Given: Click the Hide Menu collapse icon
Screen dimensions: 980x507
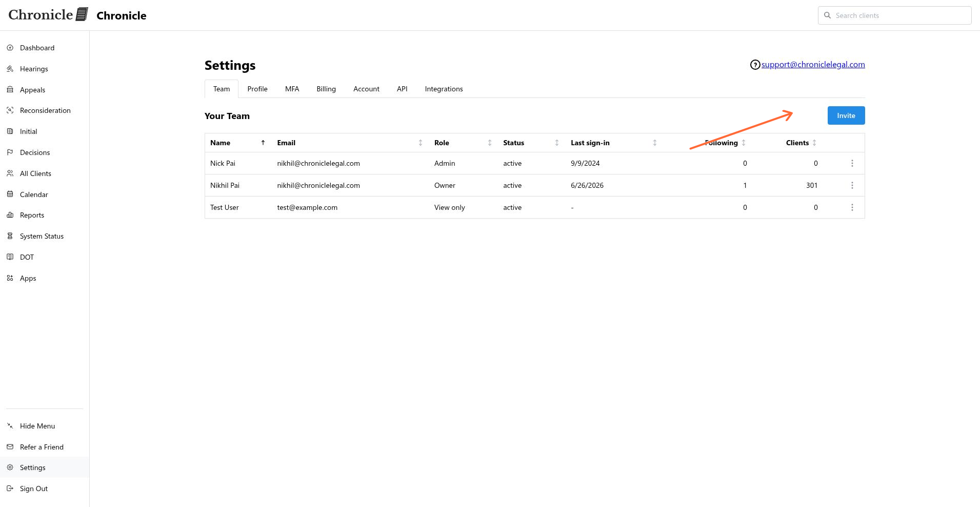Looking at the screenshot, I should [x=10, y=426].
